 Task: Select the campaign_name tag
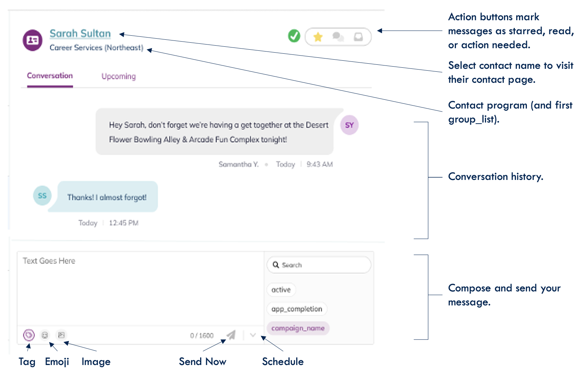pos(298,328)
